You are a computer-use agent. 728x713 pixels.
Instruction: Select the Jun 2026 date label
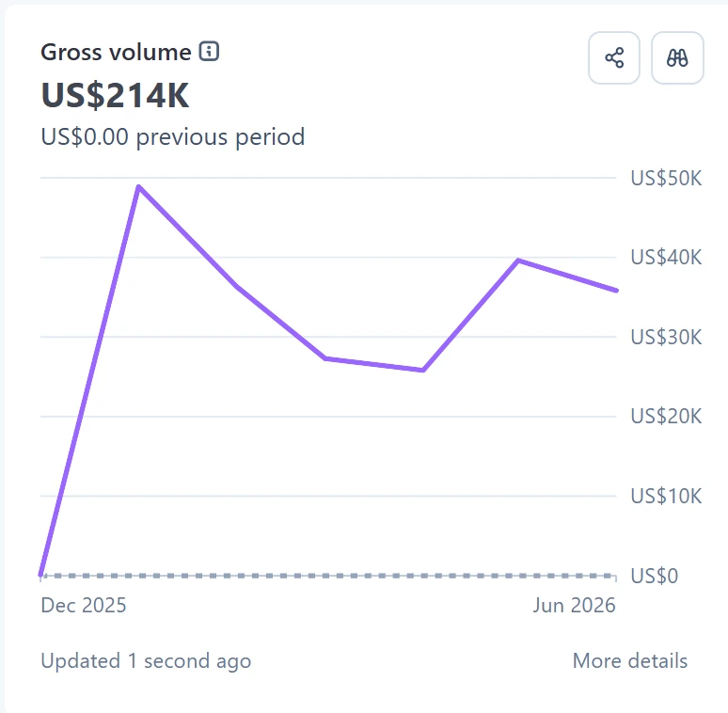[574, 606]
